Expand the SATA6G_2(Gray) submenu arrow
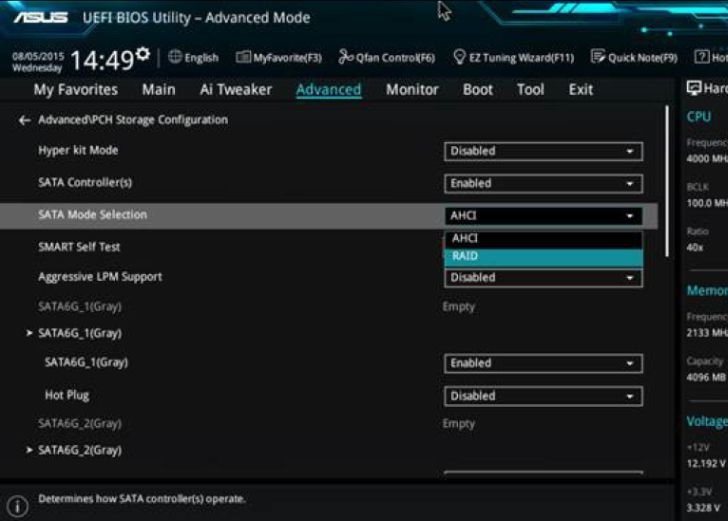Viewport: 728px width, 521px height. click(29, 450)
